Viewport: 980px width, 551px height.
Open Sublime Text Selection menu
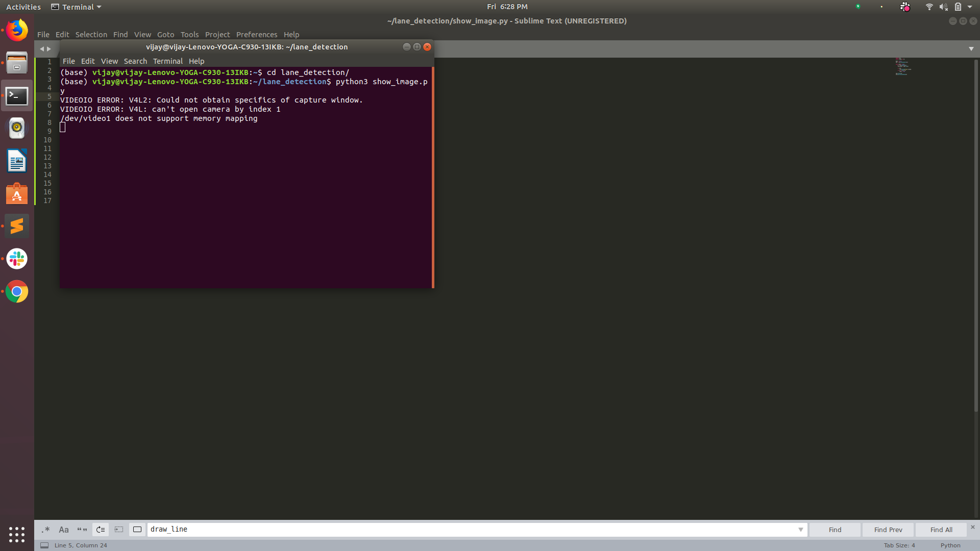[x=91, y=35]
